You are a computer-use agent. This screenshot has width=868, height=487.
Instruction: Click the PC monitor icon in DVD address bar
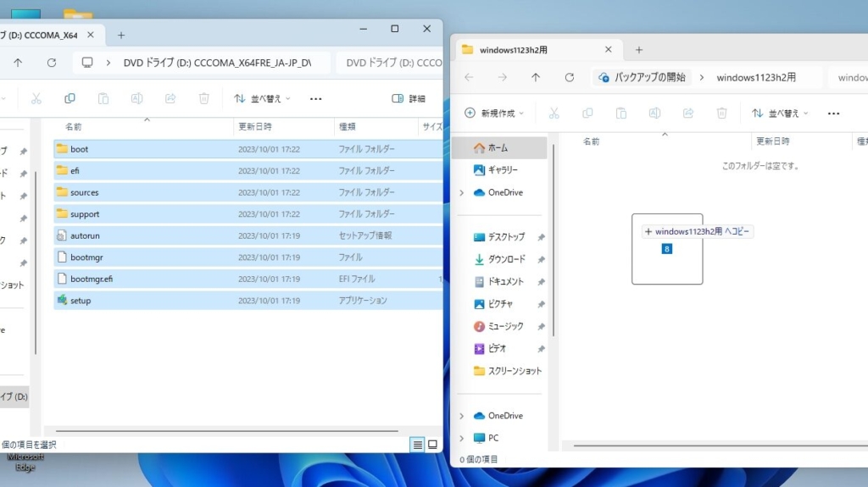pyautogui.click(x=87, y=63)
